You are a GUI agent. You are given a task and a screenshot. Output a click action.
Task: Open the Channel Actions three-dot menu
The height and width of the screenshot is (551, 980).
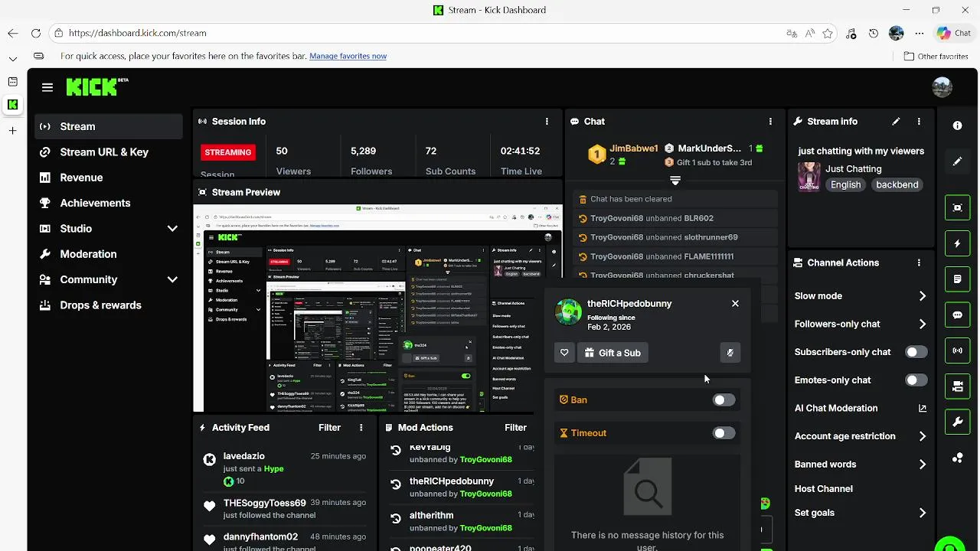(x=919, y=262)
